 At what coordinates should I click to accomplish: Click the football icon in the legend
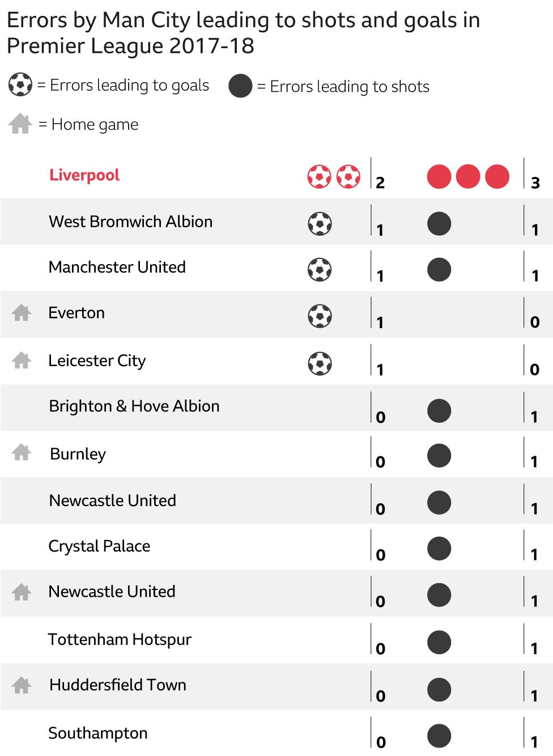[20, 85]
